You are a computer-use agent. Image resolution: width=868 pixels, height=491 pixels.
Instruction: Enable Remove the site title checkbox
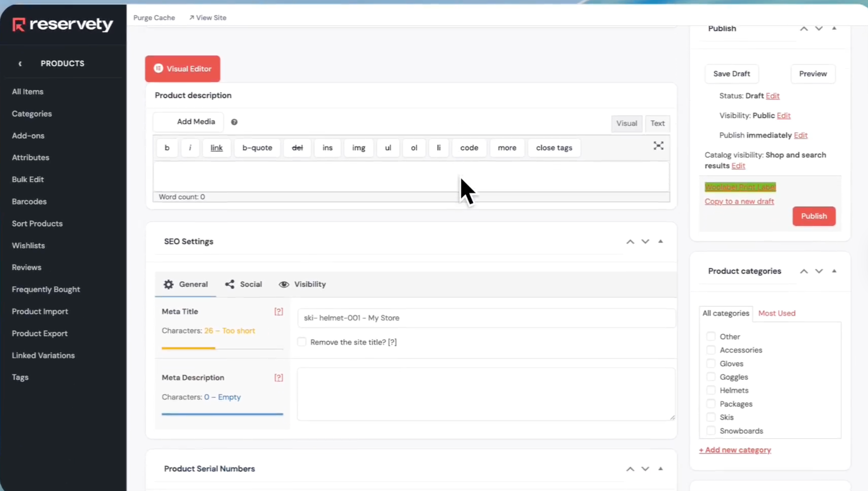tap(302, 342)
